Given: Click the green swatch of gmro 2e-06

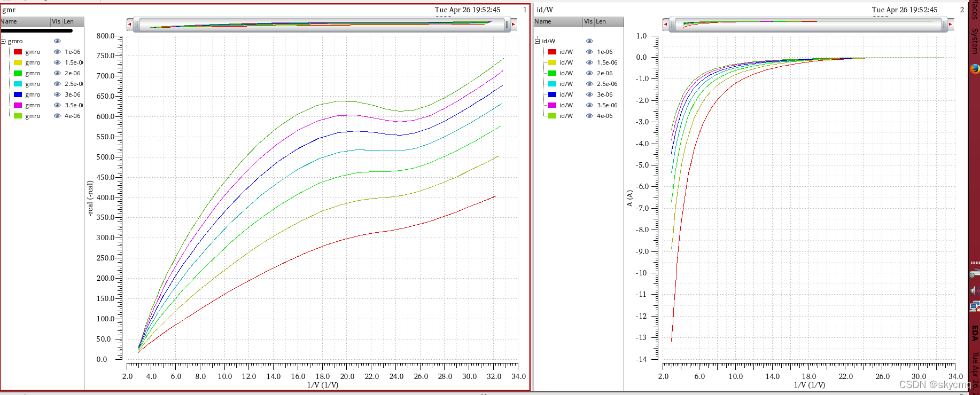Looking at the screenshot, I should pos(18,73).
